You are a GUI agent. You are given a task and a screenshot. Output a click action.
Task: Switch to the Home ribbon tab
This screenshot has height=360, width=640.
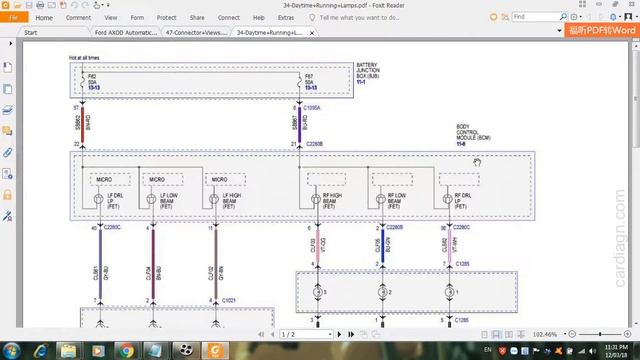click(x=44, y=18)
